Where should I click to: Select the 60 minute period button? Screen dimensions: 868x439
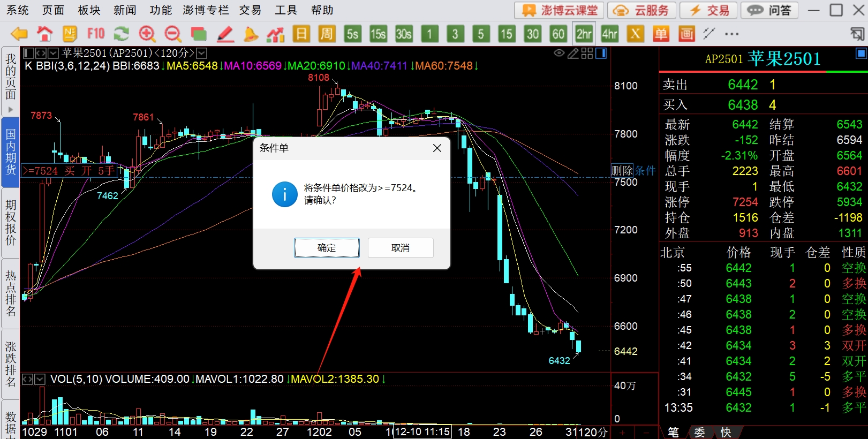(558, 34)
